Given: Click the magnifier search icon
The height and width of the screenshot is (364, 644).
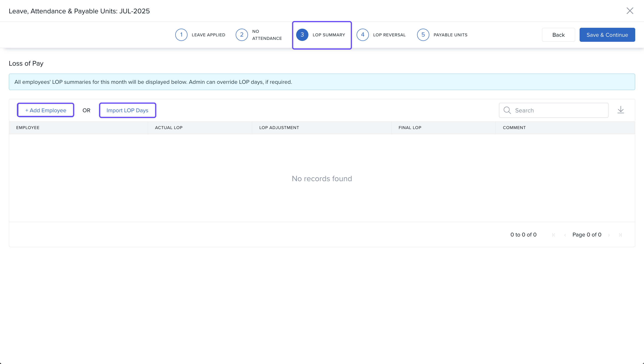Looking at the screenshot, I should tap(507, 110).
